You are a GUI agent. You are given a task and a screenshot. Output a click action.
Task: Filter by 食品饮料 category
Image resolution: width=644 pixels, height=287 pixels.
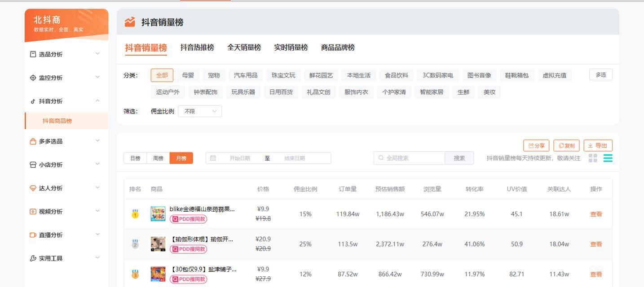click(397, 75)
